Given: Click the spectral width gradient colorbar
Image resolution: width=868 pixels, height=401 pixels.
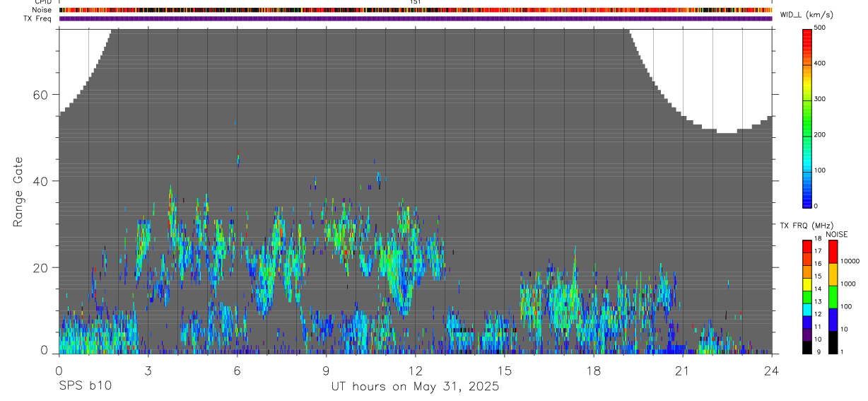Looking at the screenshot, I should pyautogui.click(x=807, y=118).
